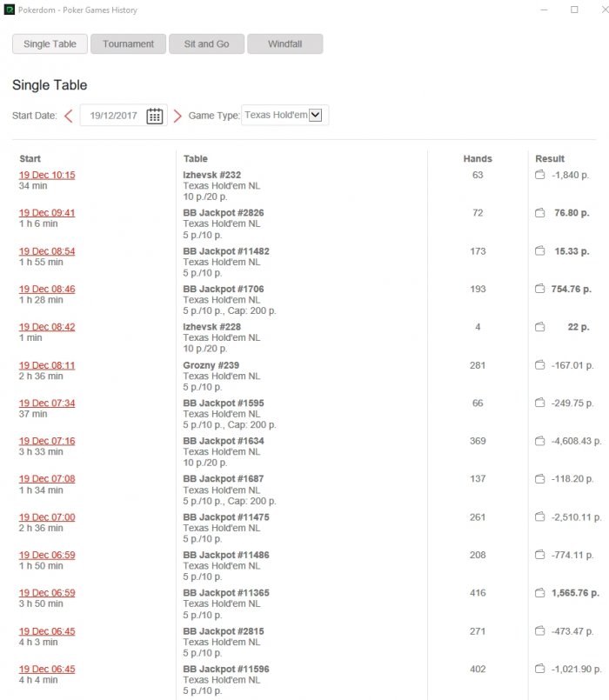The height and width of the screenshot is (700, 609).
Task: Open the 19 Dec 07:16 session link
Action: [47, 441]
